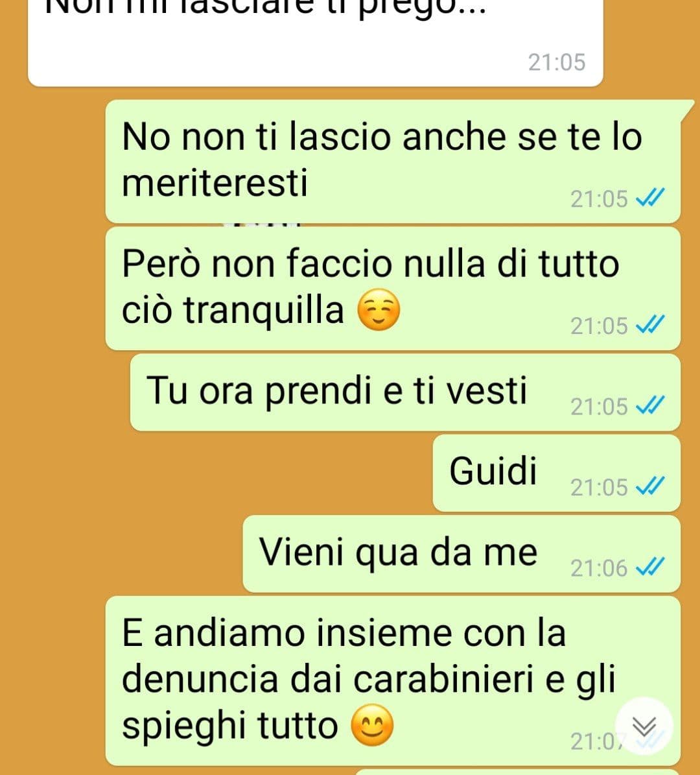Tap the word 'carabinieri' in the last message

[x=444, y=679]
